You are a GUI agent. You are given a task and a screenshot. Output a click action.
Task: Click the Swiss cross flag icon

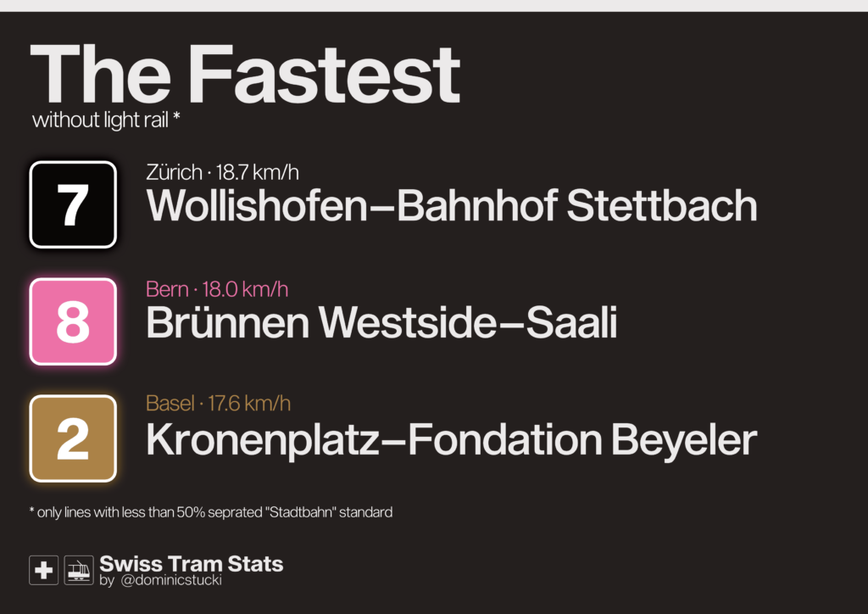pos(43,570)
